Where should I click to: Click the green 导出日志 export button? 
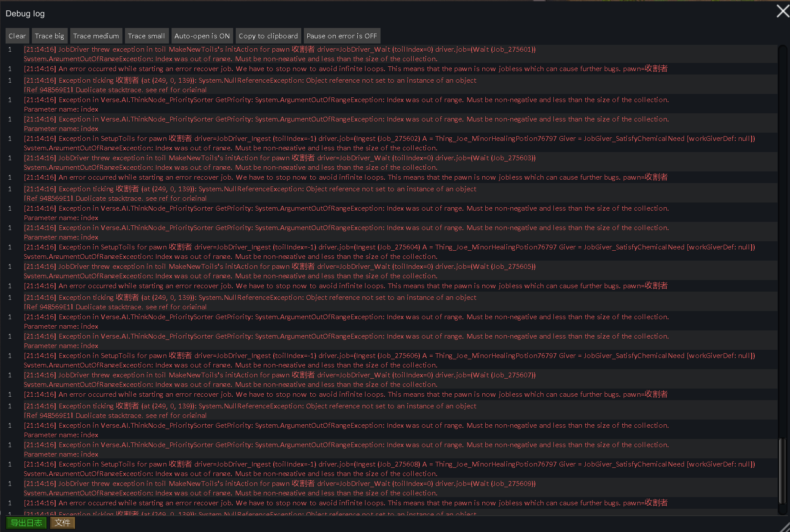[x=26, y=523]
